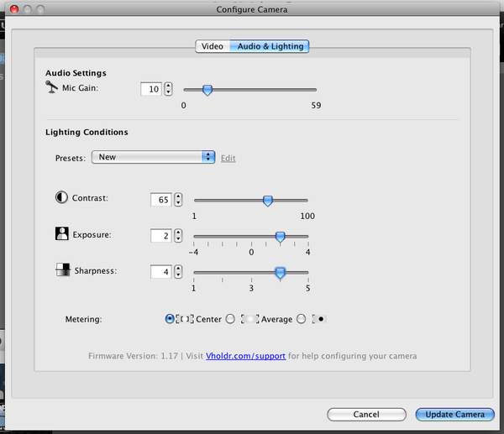Click the Mic Gain value field
Image resolution: width=504 pixels, height=434 pixels.
point(151,89)
